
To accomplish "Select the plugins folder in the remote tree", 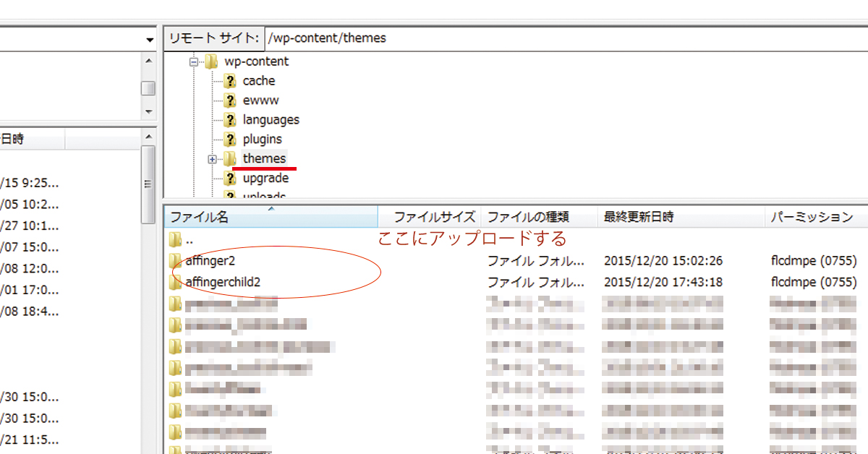I will point(262,139).
